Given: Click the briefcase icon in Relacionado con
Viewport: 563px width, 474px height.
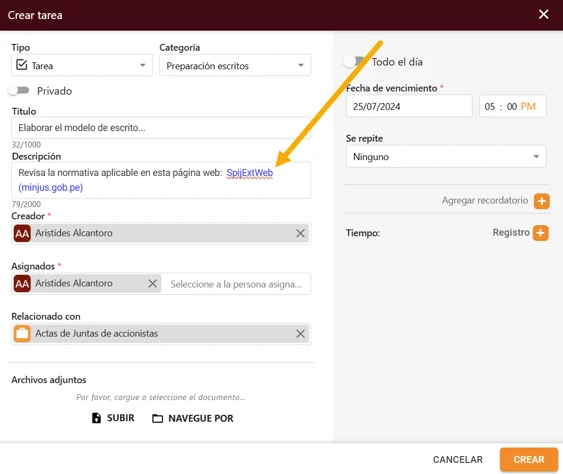Looking at the screenshot, I should [x=22, y=334].
